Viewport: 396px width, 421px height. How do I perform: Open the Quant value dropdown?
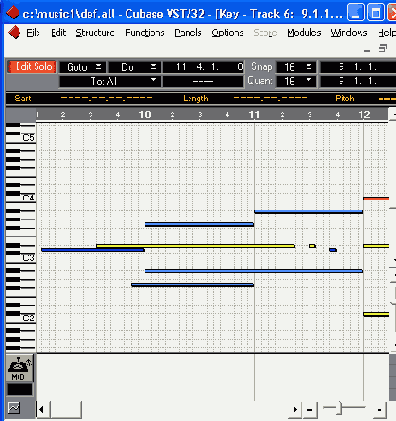tap(296, 81)
